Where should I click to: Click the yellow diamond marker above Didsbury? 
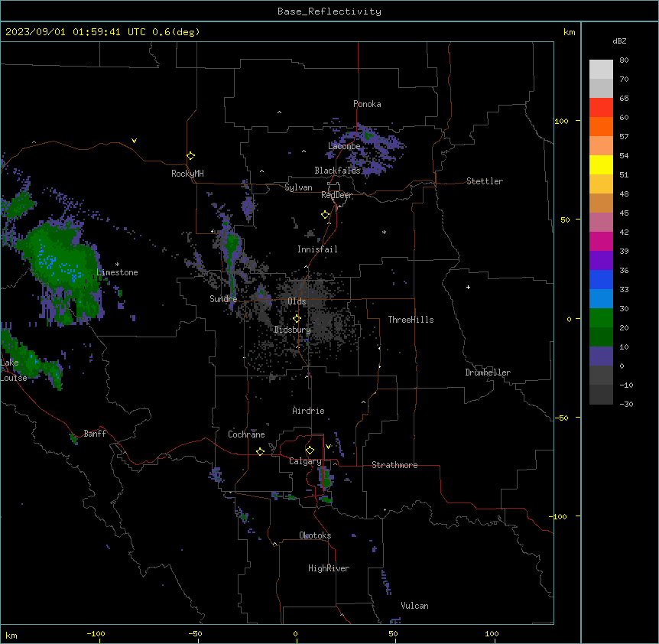(x=297, y=319)
